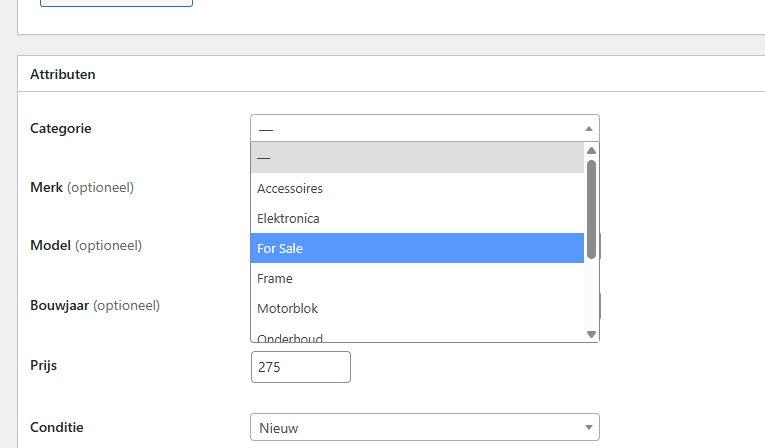Click the Conditie field label
The width and height of the screenshot is (765, 448).
pos(57,427)
